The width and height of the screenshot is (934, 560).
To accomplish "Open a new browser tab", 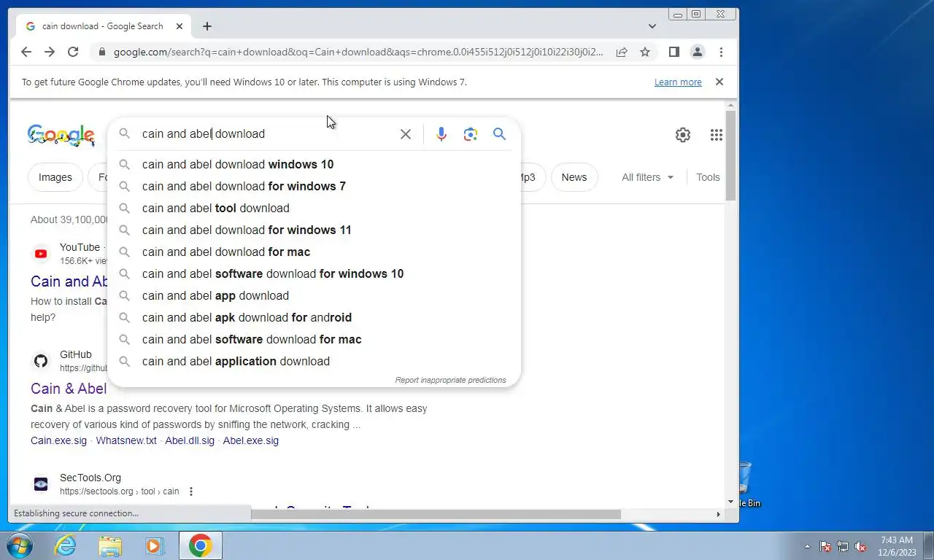I will pyautogui.click(x=207, y=26).
